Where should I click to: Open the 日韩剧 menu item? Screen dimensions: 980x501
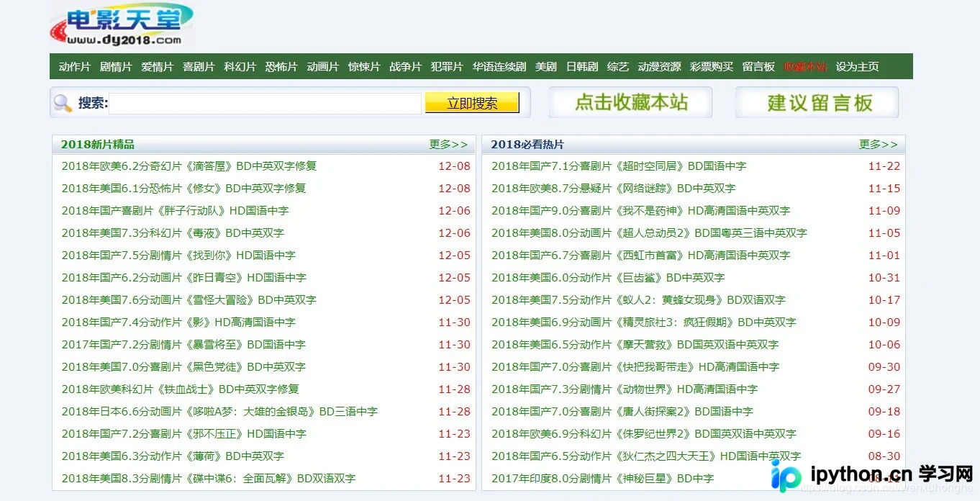coord(582,67)
